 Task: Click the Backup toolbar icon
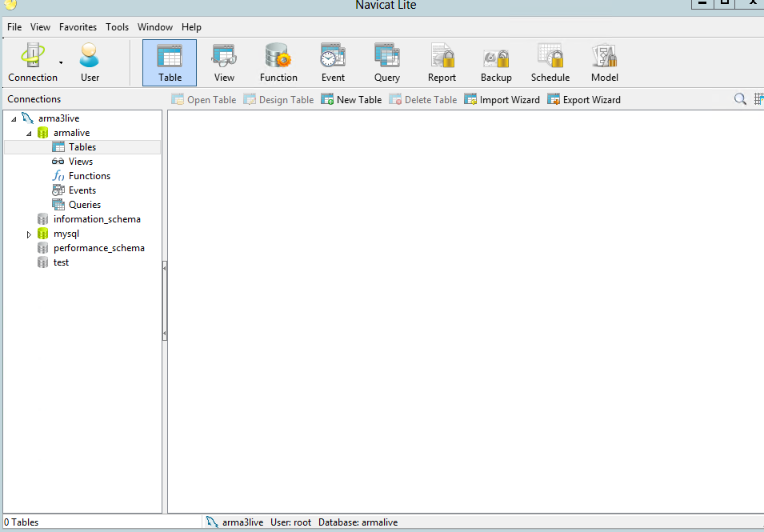point(496,62)
